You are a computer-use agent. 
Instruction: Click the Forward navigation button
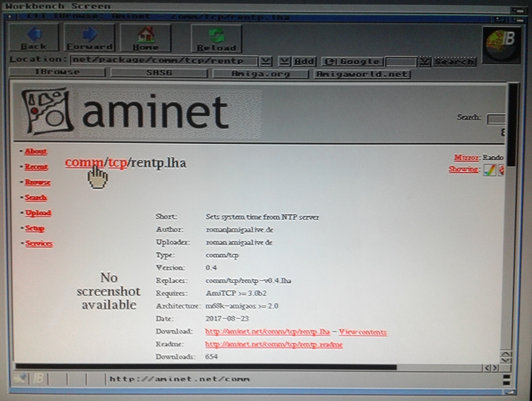point(89,38)
